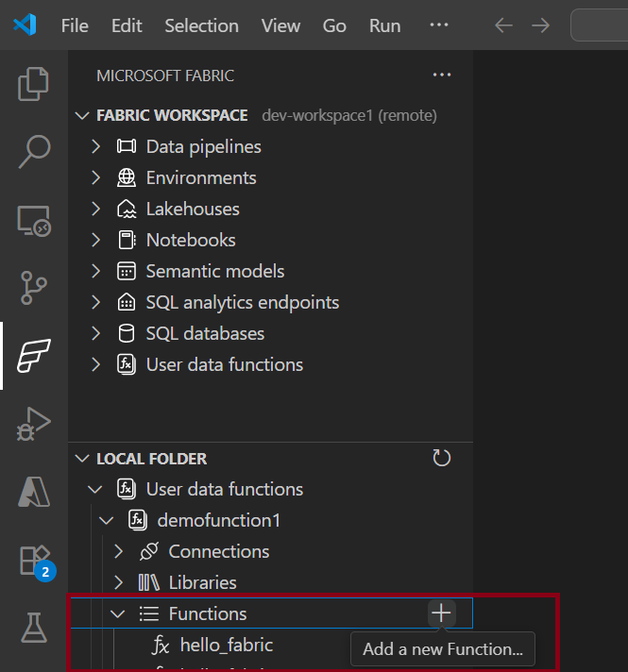Image resolution: width=628 pixels, height=672 pixels.
Task: Open the Source Control view
Action: tap(33, 288)
